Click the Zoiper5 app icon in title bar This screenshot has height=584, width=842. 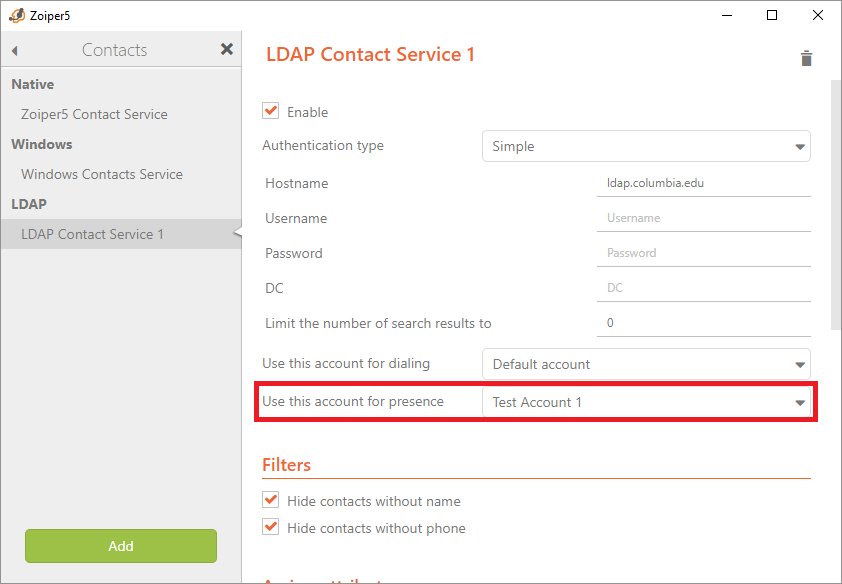coord(16,15)
